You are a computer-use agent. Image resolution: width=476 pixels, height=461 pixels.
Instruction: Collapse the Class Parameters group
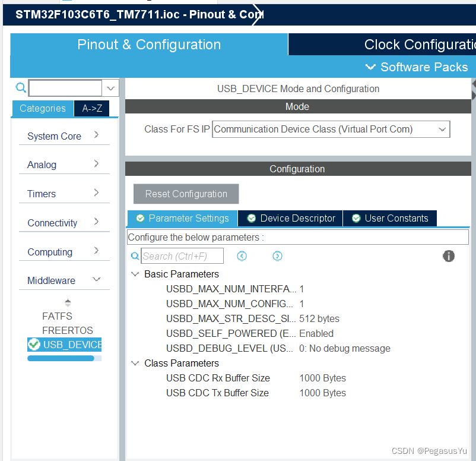(x=135, y=363)
